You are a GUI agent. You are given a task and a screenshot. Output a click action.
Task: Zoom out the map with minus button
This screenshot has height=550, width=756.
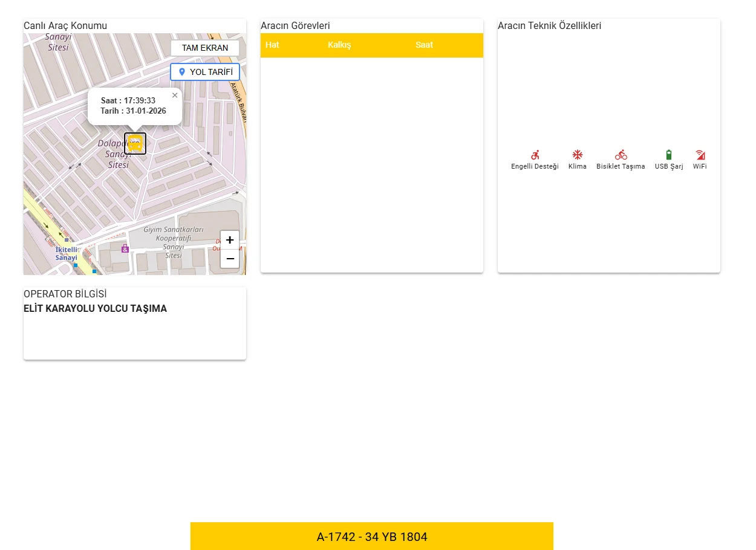click(x=230, y=259)
